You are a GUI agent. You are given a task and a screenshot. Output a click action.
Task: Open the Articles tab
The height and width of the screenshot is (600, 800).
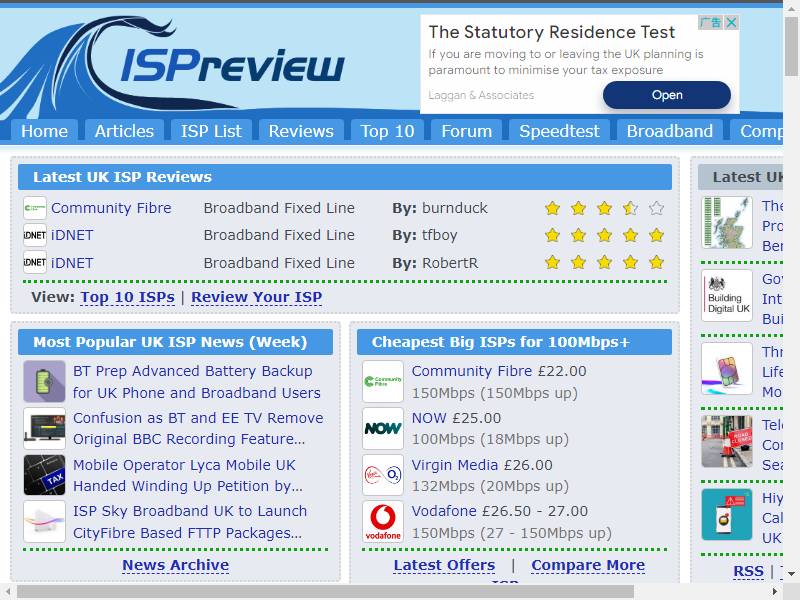(x=124, y=131)
